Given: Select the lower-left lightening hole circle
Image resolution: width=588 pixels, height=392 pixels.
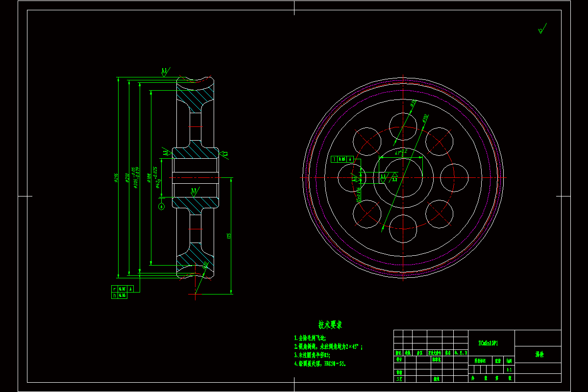Looking at the screenshot, I should coord(366,214).
